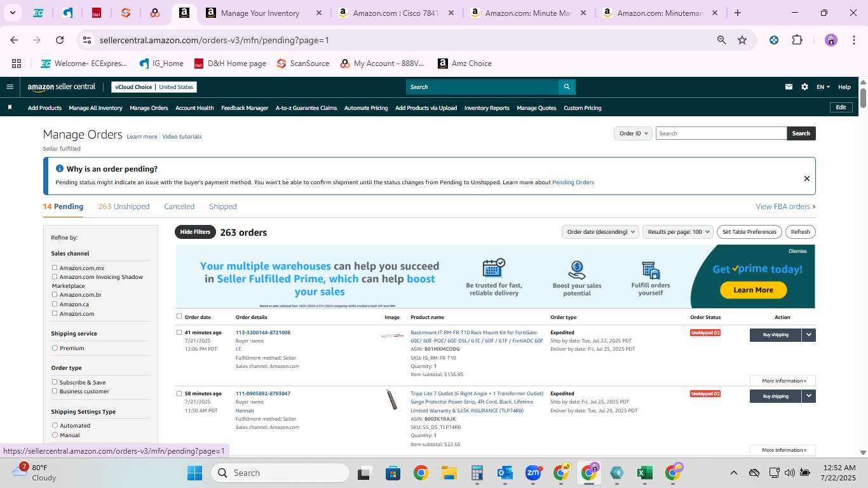Switch to the Shipped orders tab

(x=223, y=207)
